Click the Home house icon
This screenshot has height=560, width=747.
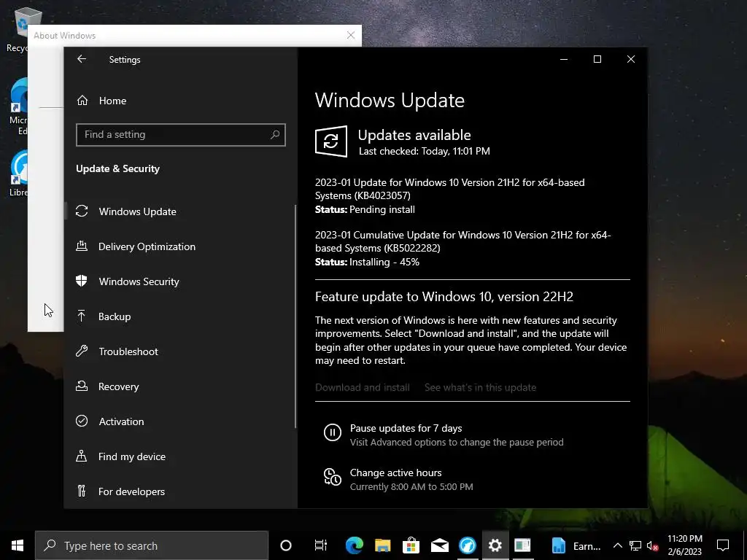coord(82,100)
